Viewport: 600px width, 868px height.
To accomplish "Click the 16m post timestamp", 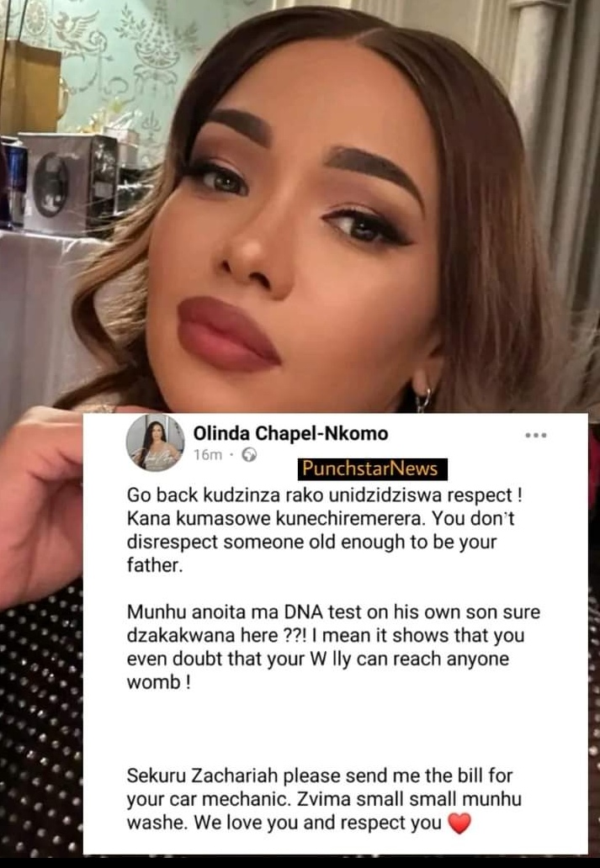I will 207,455.
